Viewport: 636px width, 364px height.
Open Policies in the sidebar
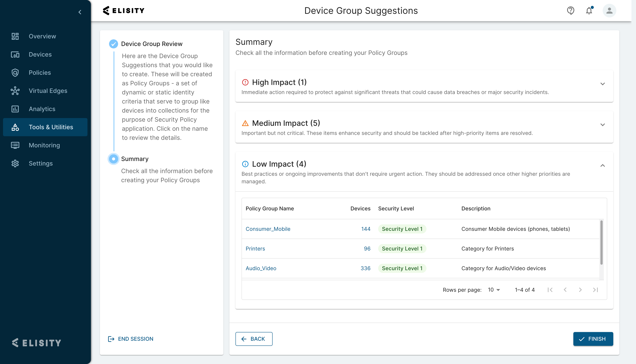(45, 72)
